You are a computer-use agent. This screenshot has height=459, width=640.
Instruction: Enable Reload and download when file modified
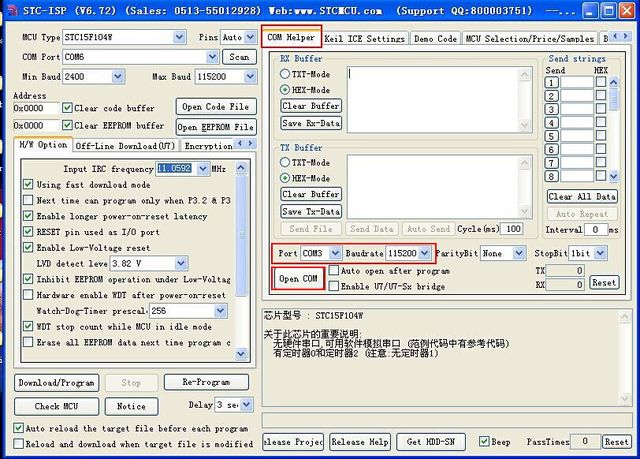(18, 443)
